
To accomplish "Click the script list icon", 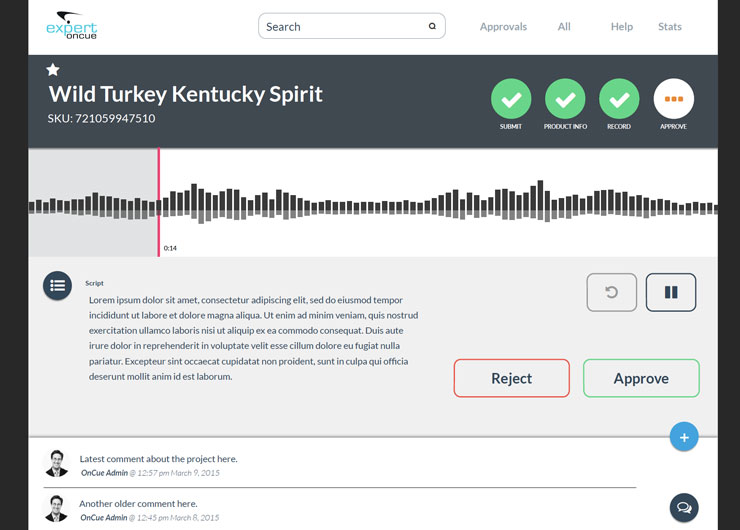I will [x=57, y=285].
